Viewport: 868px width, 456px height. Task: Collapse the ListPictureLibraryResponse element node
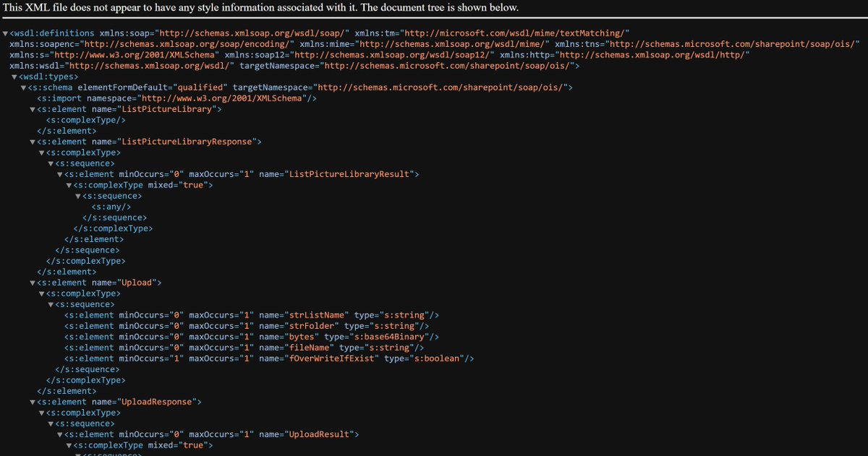[33, 142]
